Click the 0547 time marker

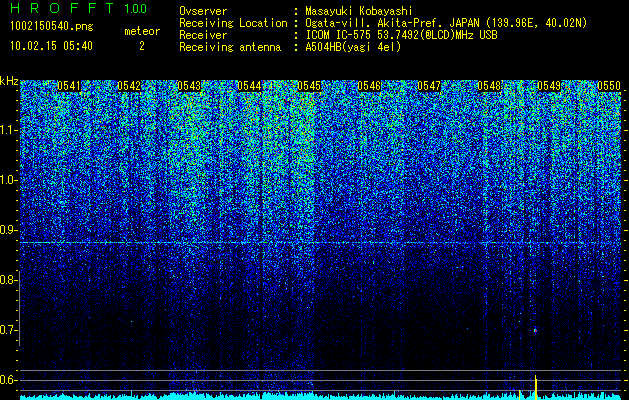click(429, 86)
